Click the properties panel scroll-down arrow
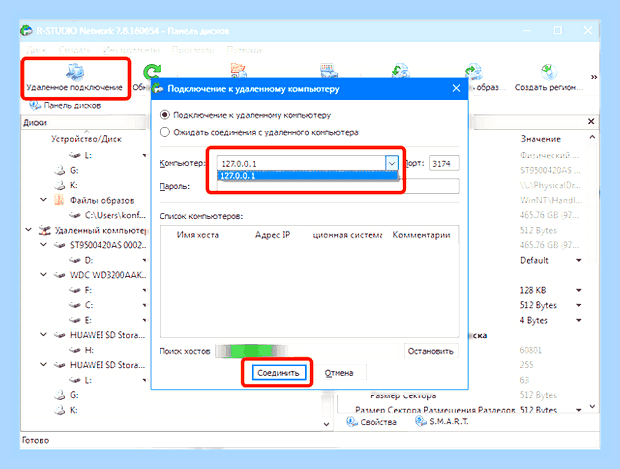This screenshot has height=469, width=620. (x=592, y=406)
